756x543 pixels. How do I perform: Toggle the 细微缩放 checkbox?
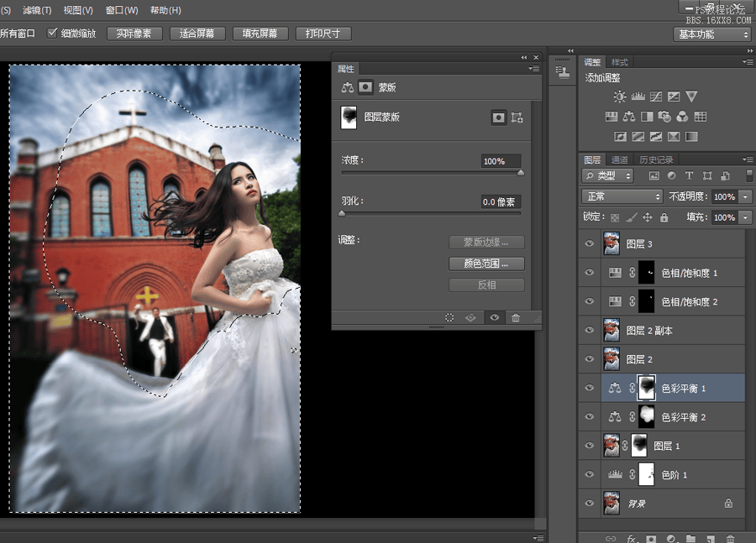52,34
